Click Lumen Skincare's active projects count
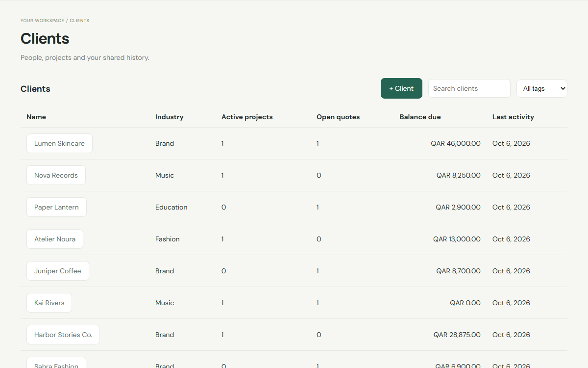 coord(222,143)
